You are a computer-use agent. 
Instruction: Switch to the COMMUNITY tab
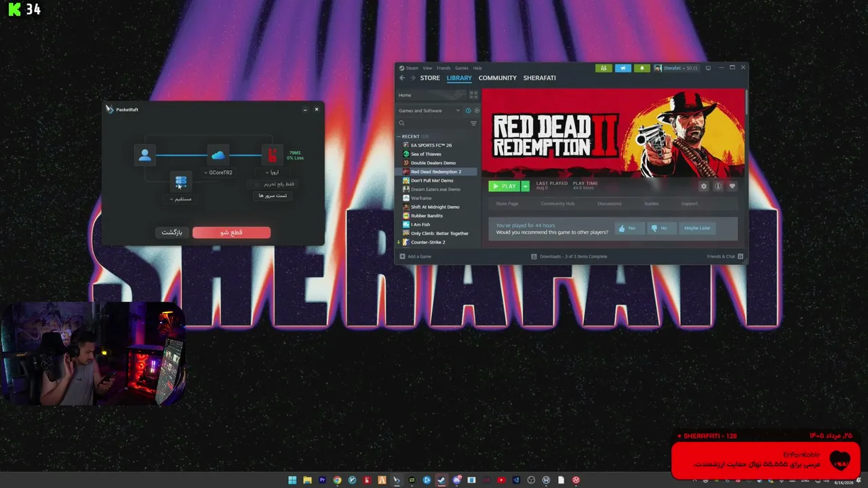point(498,78)
